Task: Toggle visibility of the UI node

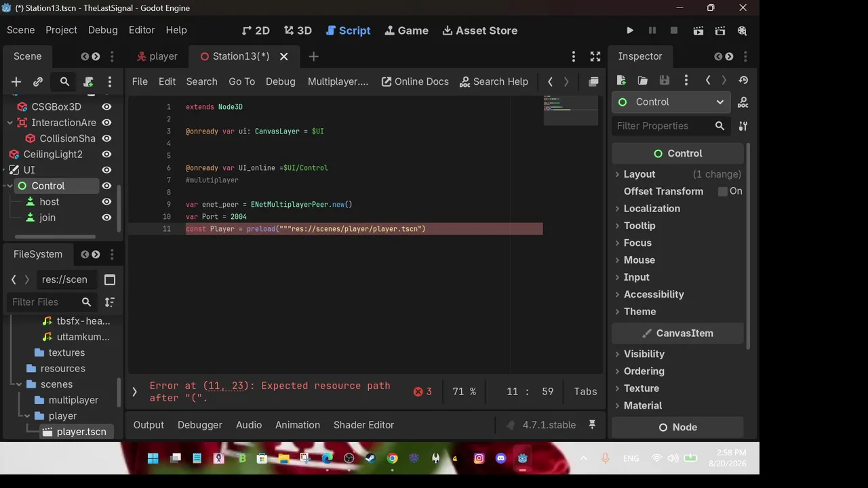Action: 106,170
